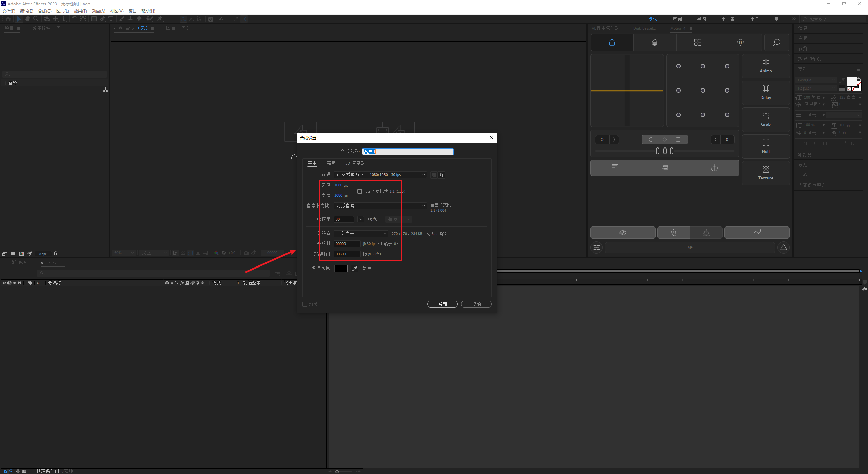Open the Georgia font family dropdown

coord(816,80)
